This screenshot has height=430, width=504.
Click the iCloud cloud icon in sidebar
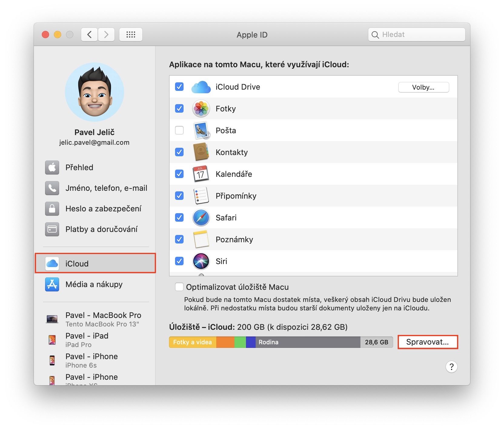tap(52, 263)
